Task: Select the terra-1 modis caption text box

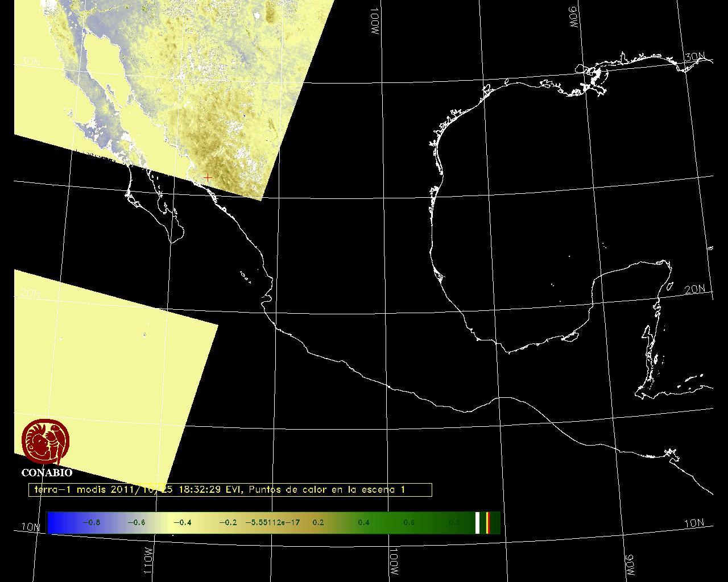Action: [230, 490]
